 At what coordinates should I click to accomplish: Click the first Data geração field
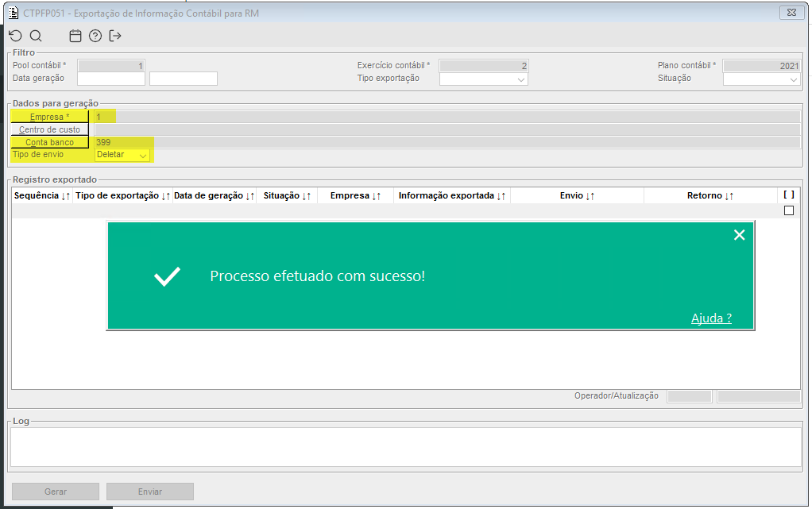tap(111, 79)
